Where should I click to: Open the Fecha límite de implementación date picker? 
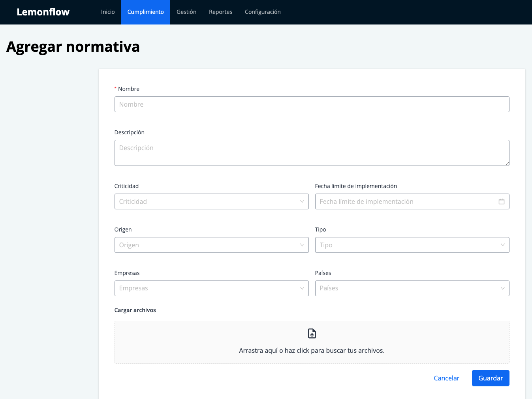click(412, 201)
